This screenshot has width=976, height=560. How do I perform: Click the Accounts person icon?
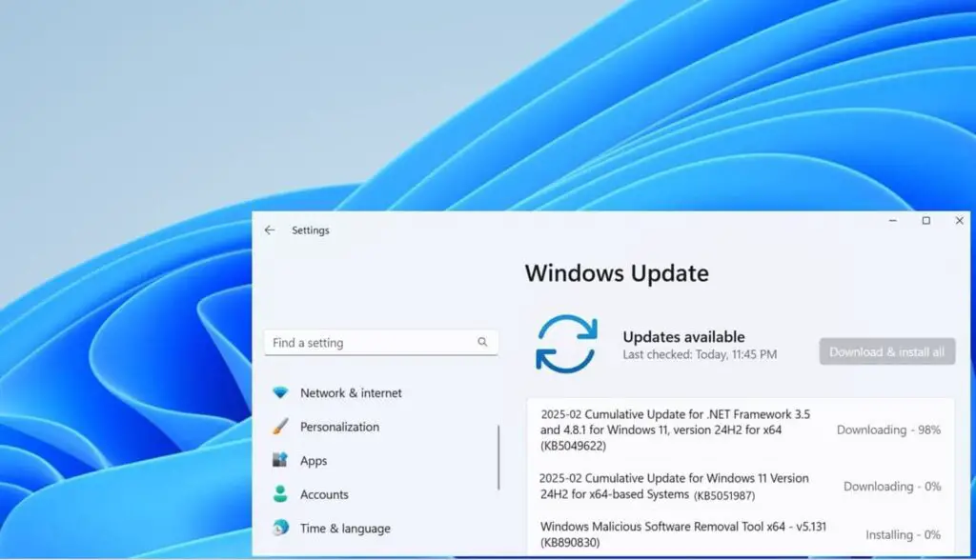(x=280, y=494)
